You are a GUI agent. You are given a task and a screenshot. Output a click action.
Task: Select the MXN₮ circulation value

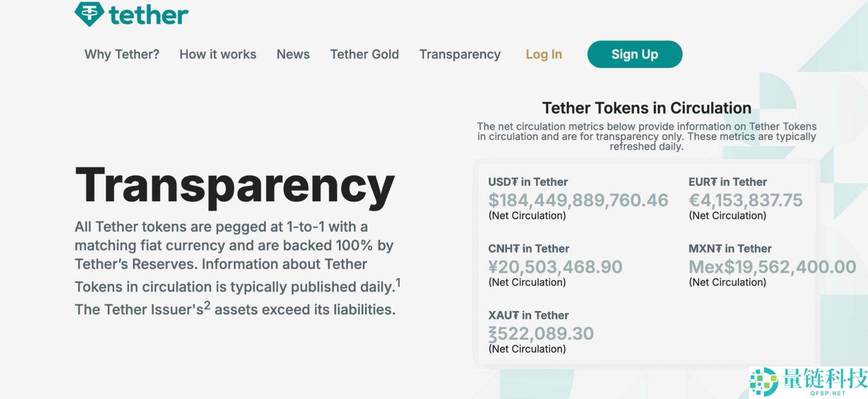click(x=772, y=267)
